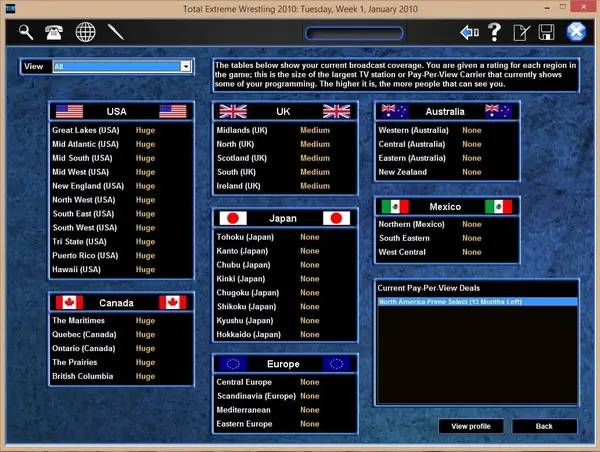This screenshot has width=600, height=452.
Task: Click the empty toolbar status field
Action: (354, 33)
